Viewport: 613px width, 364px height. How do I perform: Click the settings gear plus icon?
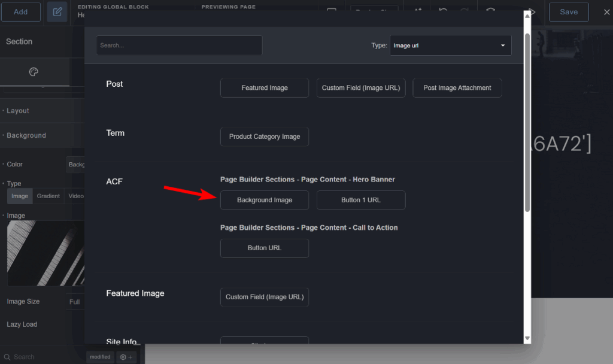[x=126, y=357]
